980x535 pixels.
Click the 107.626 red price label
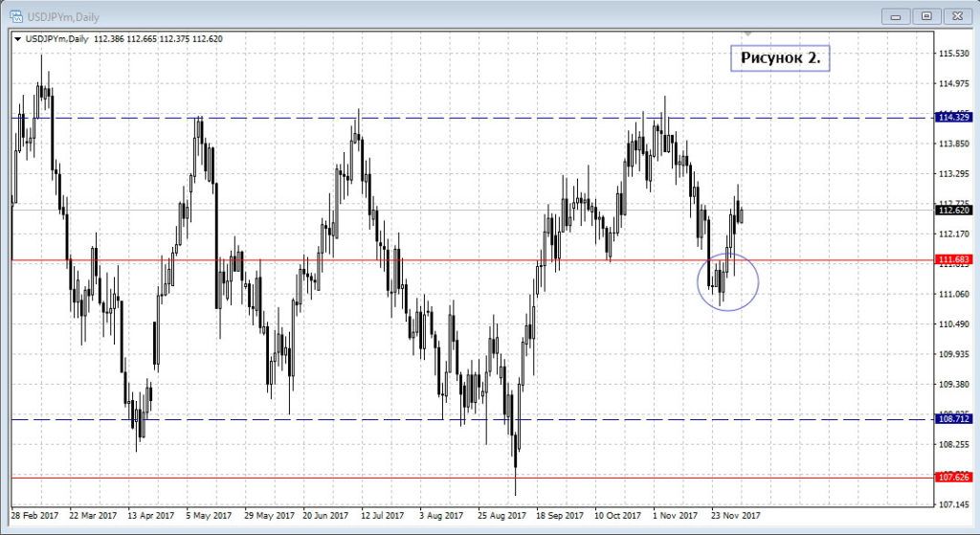[x=952, y=477]
